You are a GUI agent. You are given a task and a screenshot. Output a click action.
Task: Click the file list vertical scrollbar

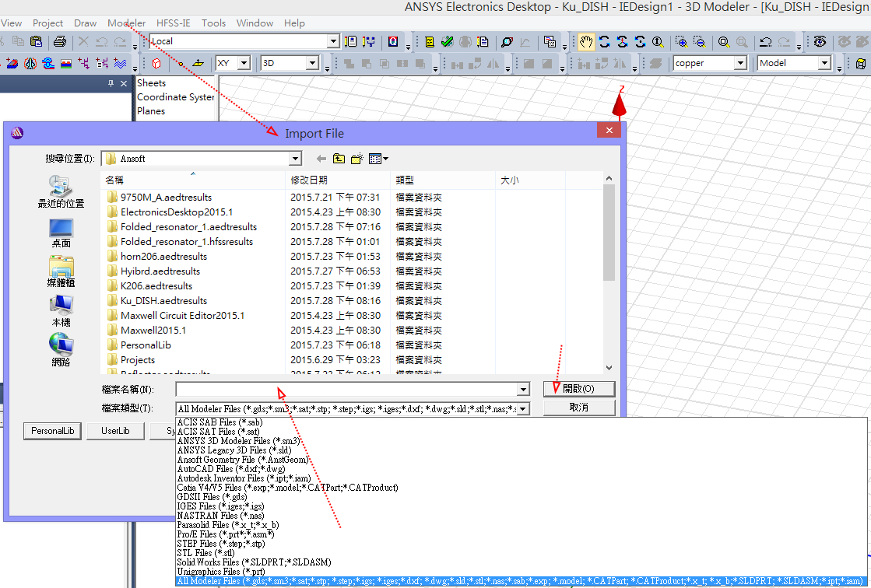tap(609, 273)
